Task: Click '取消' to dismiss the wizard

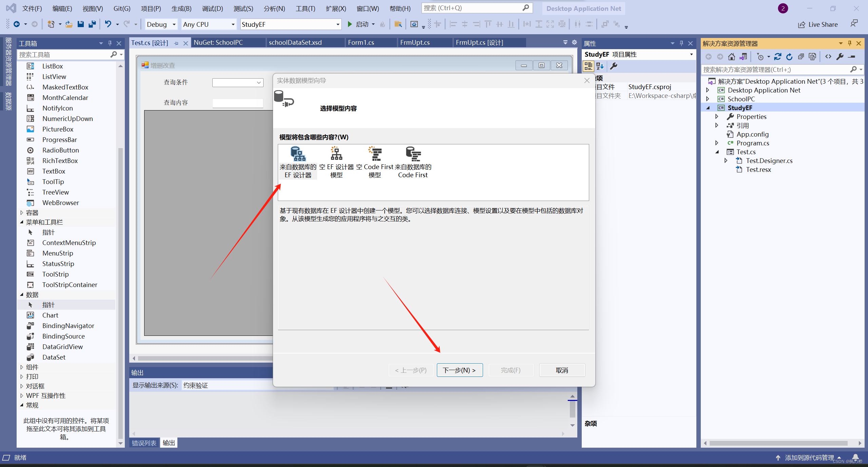Action: click(x=562, y=370)
